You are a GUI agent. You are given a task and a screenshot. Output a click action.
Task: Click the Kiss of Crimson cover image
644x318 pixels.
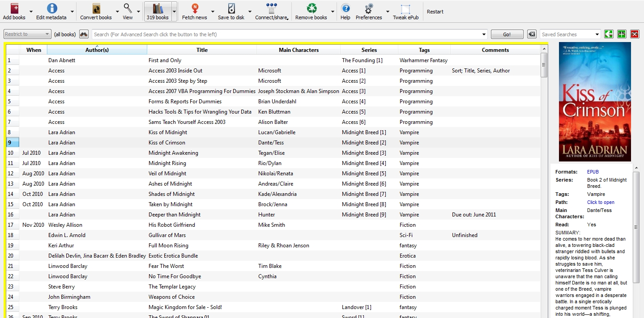(x=595, y=102)
